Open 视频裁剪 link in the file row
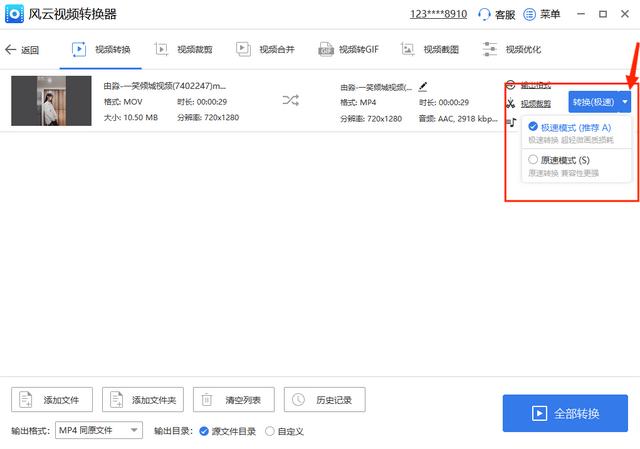The height and width of the screenshot is (449, 640). click(x=536, y=104)
